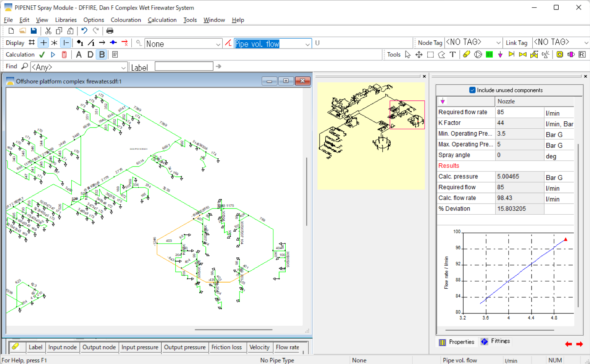The height and width of the screenshot is (364, 590).
Task: Select the pump tool icon
Action: click(478, 54)
